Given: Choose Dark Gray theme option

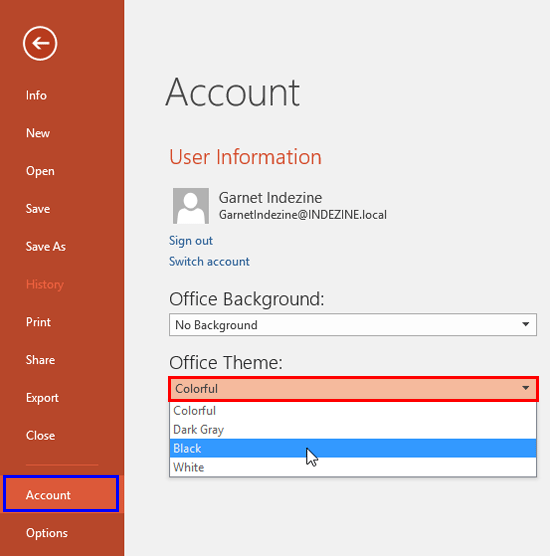Looking at the screenshot, I should (x=353, y=430).
